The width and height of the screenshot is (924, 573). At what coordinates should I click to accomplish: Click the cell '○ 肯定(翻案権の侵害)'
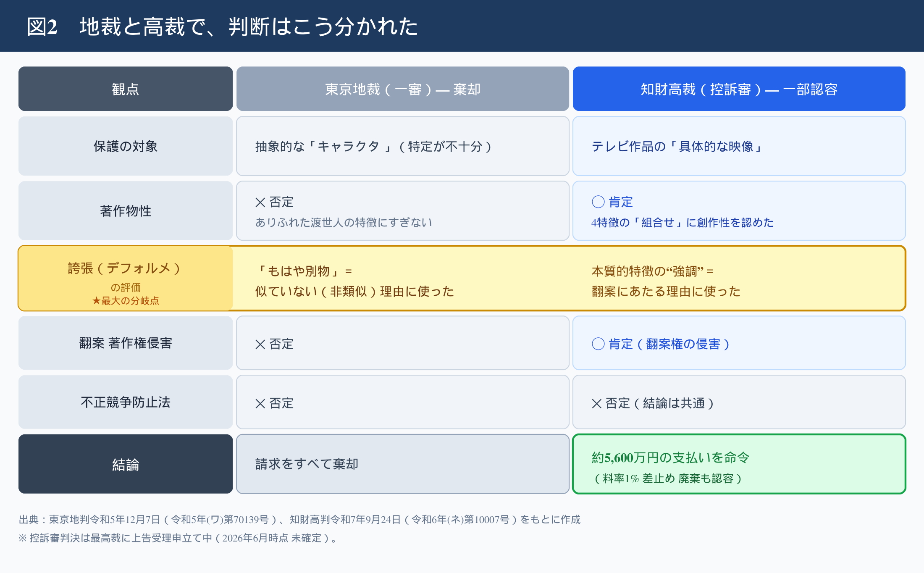[739, 343]
